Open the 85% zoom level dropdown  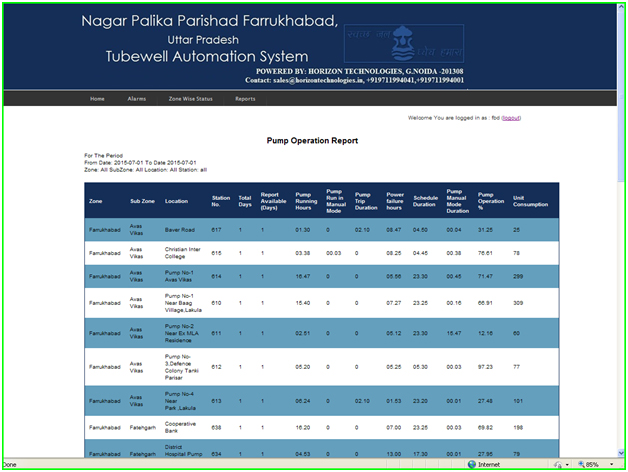click(x=612, y=464)
